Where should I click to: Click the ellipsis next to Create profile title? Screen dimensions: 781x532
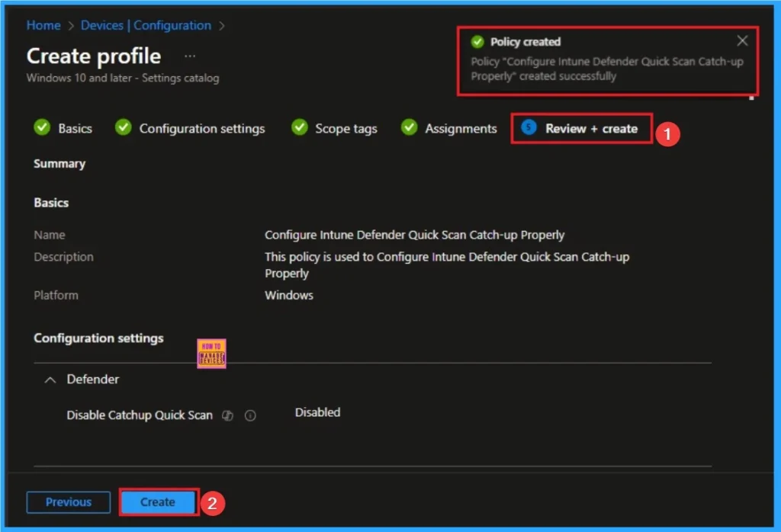pos(189,55)
